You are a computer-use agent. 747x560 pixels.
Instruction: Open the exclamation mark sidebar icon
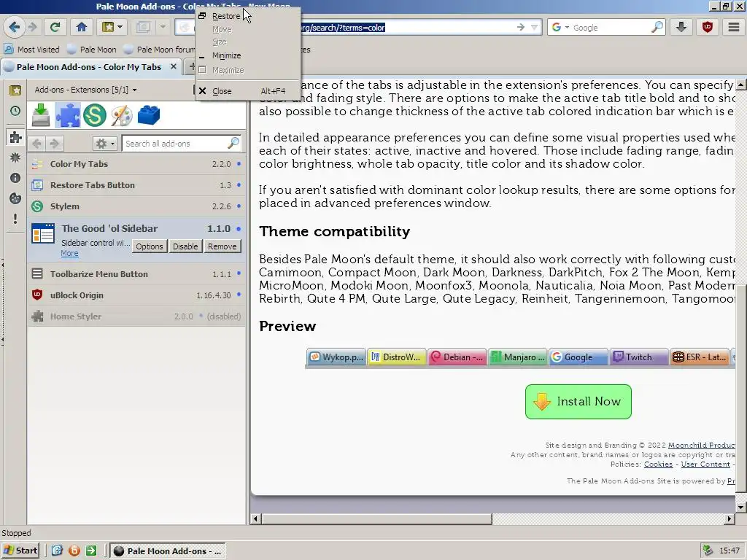pos(15,219)
